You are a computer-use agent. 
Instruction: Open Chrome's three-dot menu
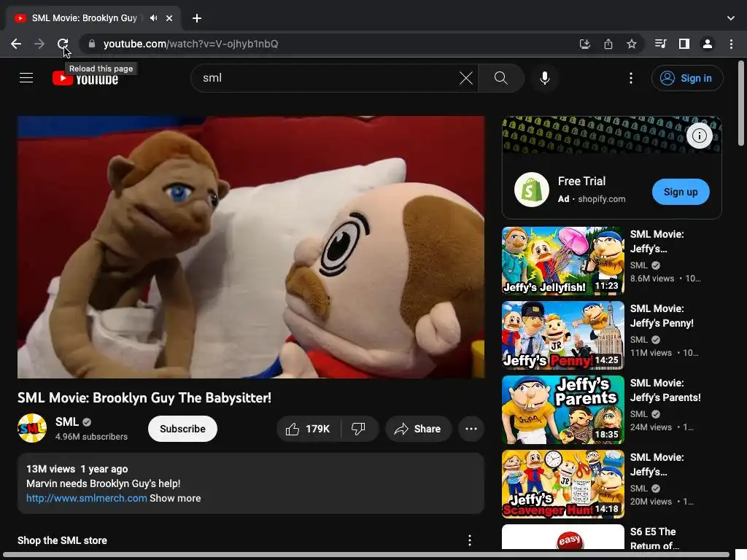pos(731,44)
